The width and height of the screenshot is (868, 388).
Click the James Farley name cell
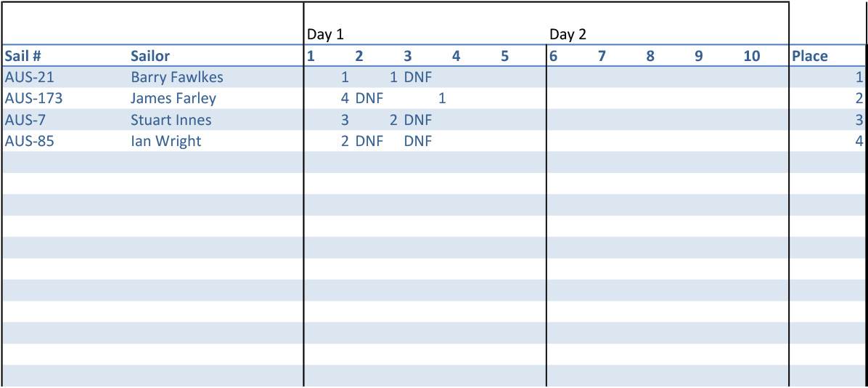tap(173, 98)
